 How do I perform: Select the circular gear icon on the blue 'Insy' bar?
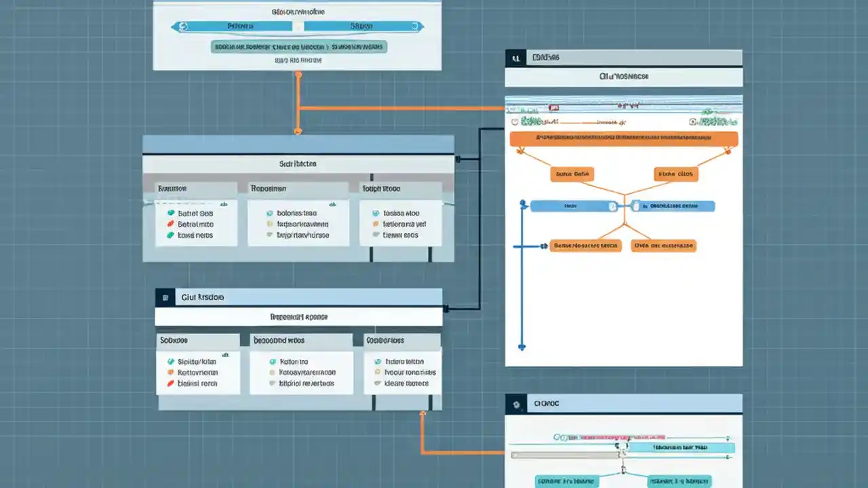(x=612, y=206)
